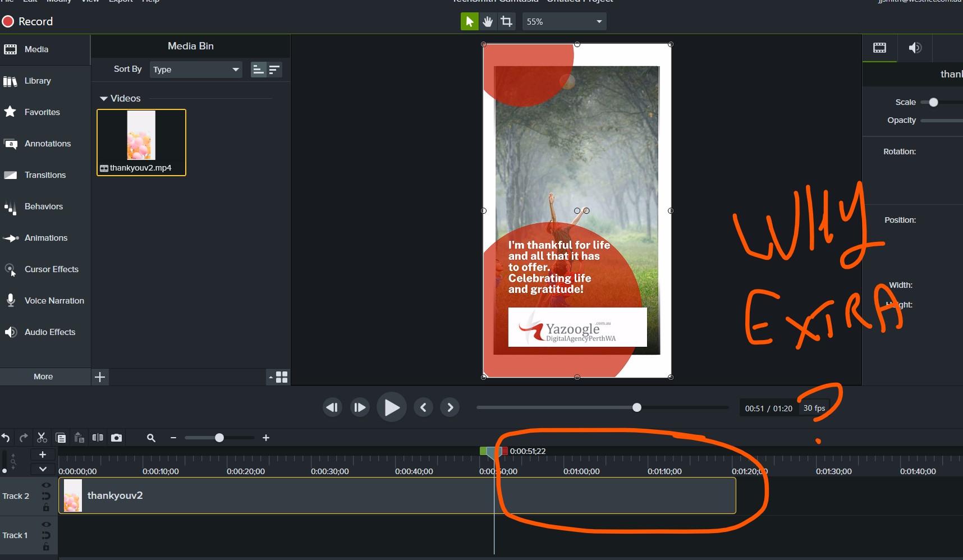Hide Track 2 using eye icon
This screenshot has height=560, width=963.
(46, 485)
